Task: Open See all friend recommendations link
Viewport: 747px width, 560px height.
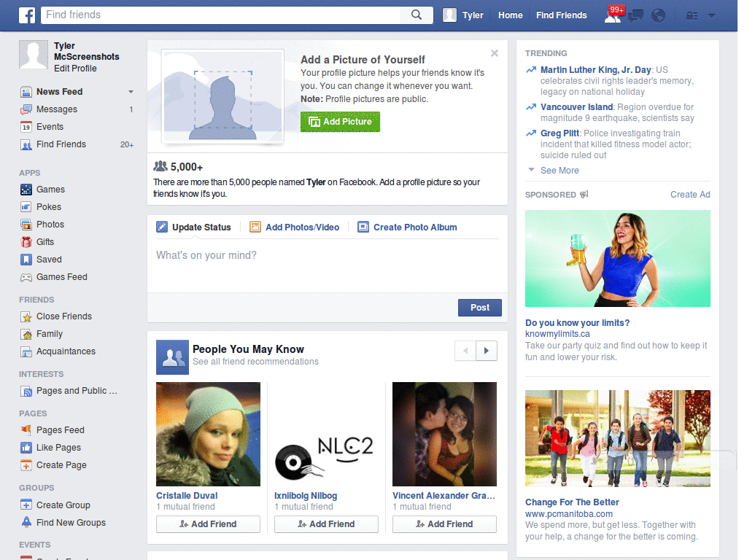Action: tap(255, 362)
